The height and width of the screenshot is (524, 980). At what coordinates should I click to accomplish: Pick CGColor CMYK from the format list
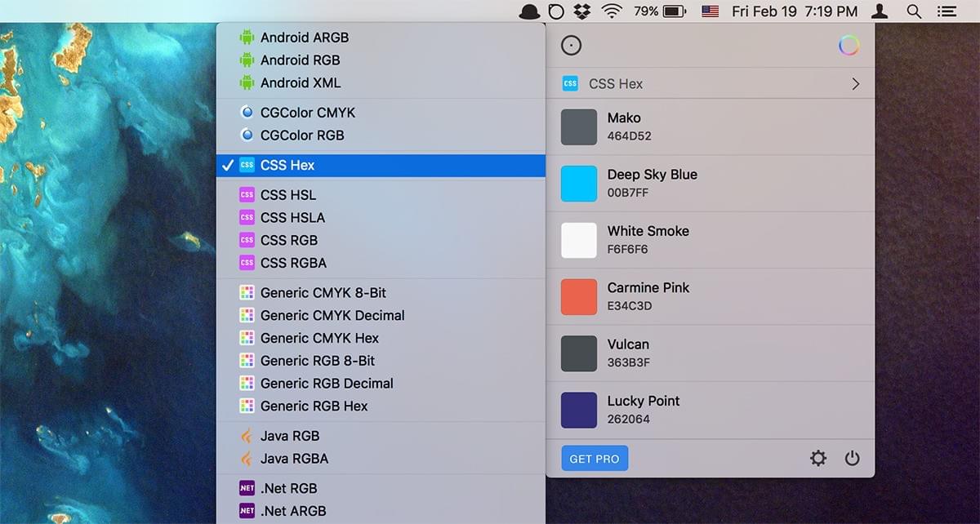click(381, 113)
